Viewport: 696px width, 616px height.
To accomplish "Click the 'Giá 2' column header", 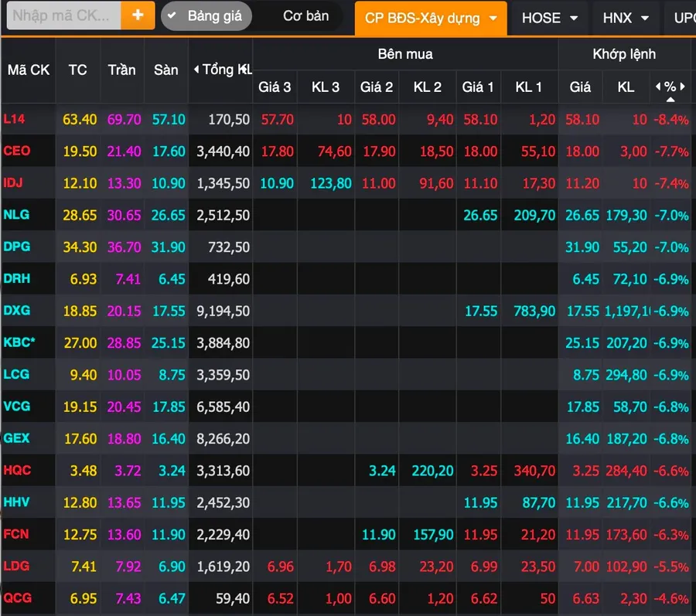I will [377, 87].
